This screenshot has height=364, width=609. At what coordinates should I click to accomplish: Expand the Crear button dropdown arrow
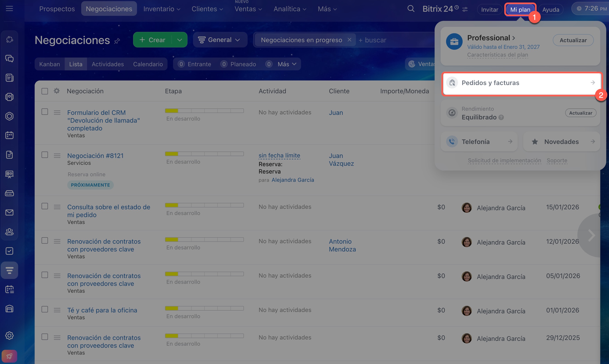click(x=179, y=40)
